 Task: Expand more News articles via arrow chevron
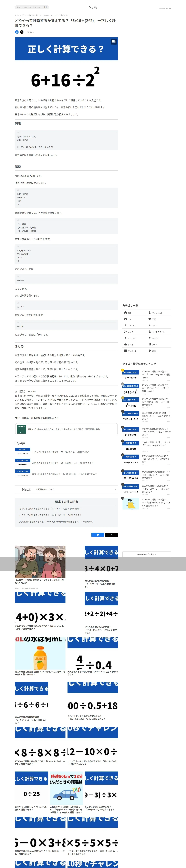(115, 489)
